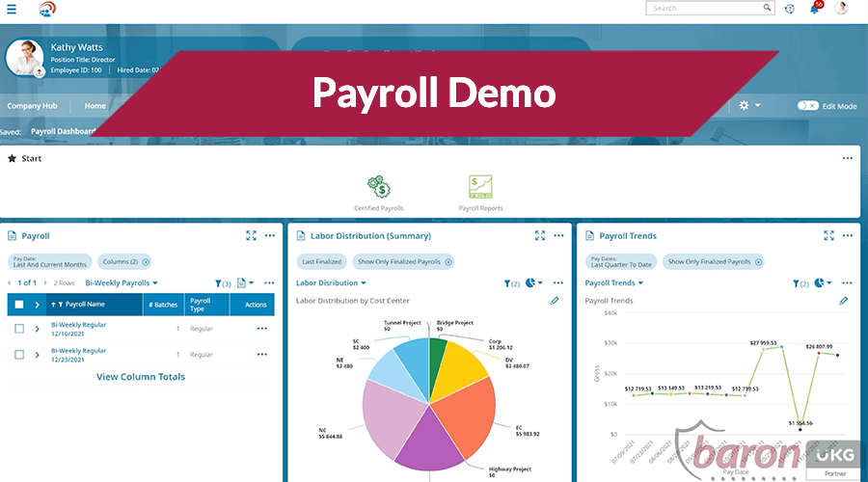Toggle Edit Mode switch
The width and height of the screenshot is (868, 482).
pos(806,106)
